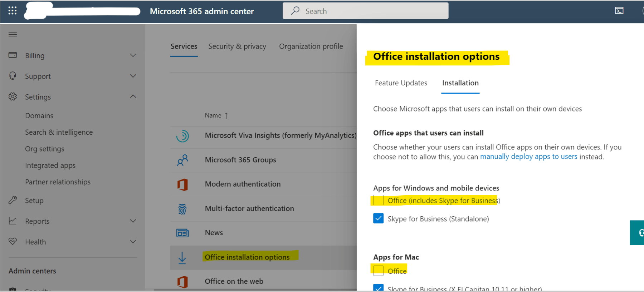
Task: Switch to the Feature Updates tab
Action: click(x=401, y=83)
